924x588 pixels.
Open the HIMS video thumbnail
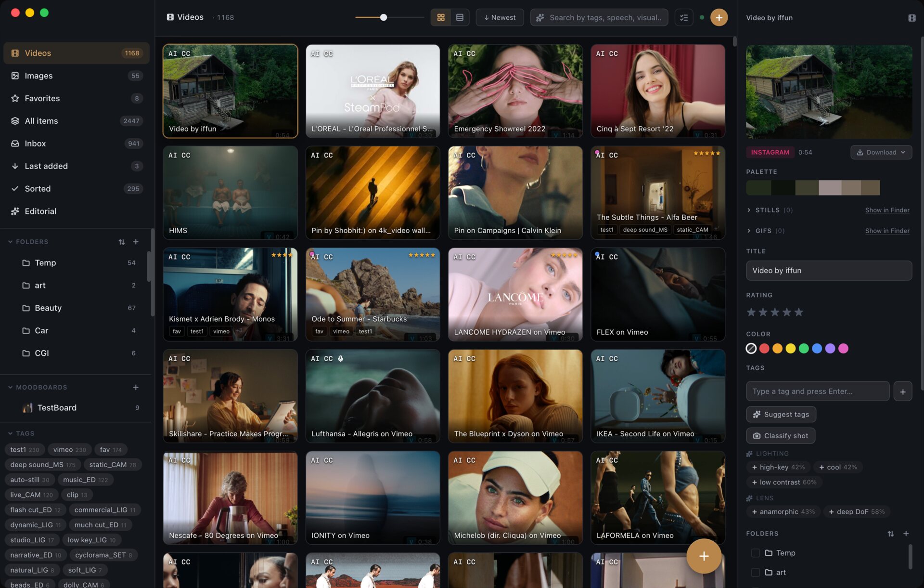click(230, 193)
